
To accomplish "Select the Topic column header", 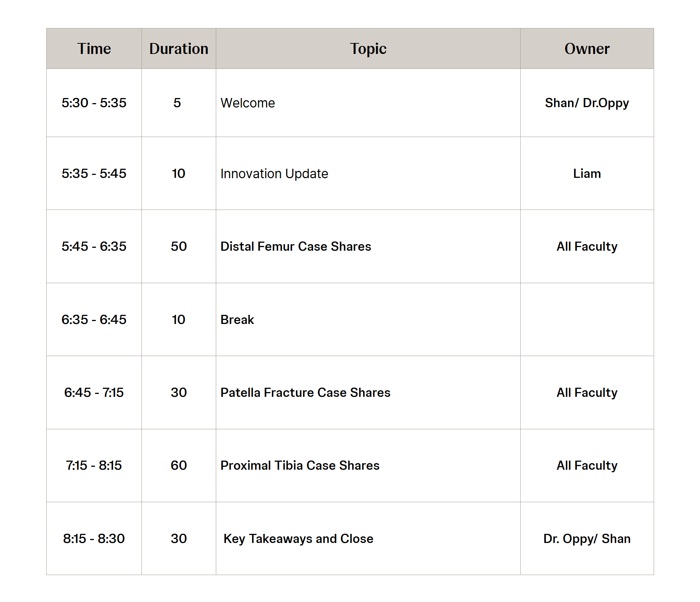I will [x=368, y=49].
